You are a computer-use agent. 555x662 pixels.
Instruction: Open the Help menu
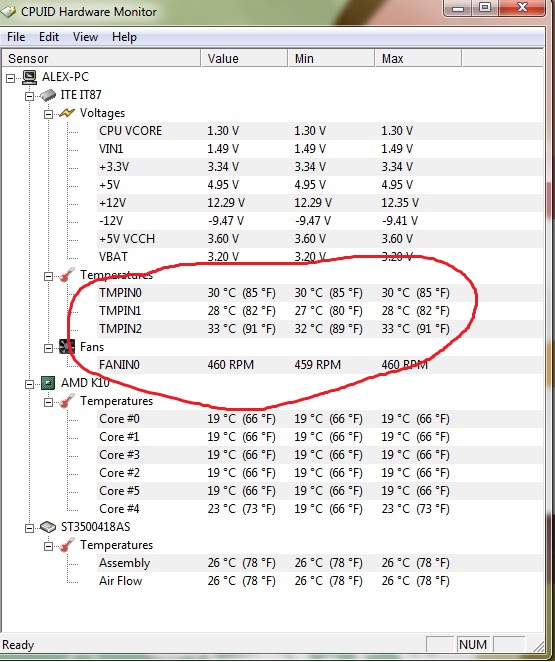point(124,37)
